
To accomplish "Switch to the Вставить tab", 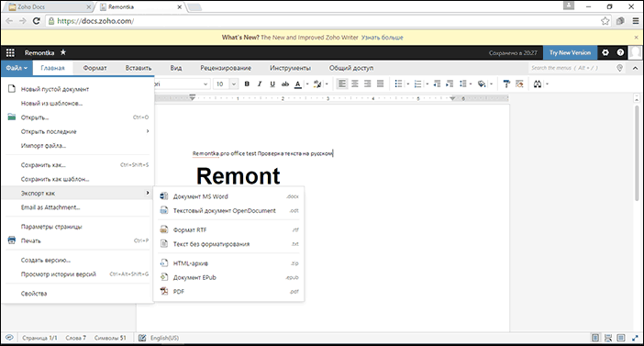I will (x=139, y=68).
